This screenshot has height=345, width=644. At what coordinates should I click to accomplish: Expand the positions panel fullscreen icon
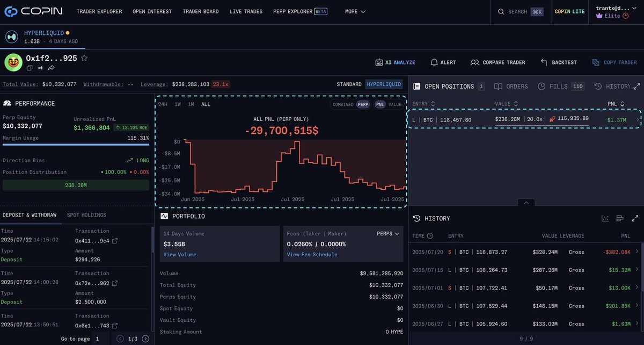[637, 86]
